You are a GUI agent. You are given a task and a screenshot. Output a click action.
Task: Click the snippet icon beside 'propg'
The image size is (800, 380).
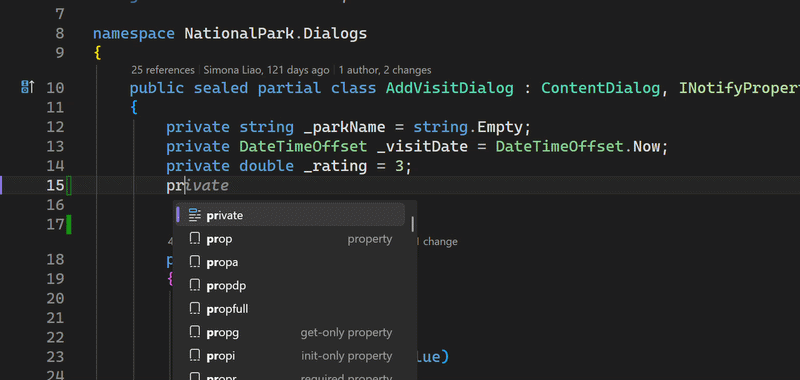[x=194, y=333]
